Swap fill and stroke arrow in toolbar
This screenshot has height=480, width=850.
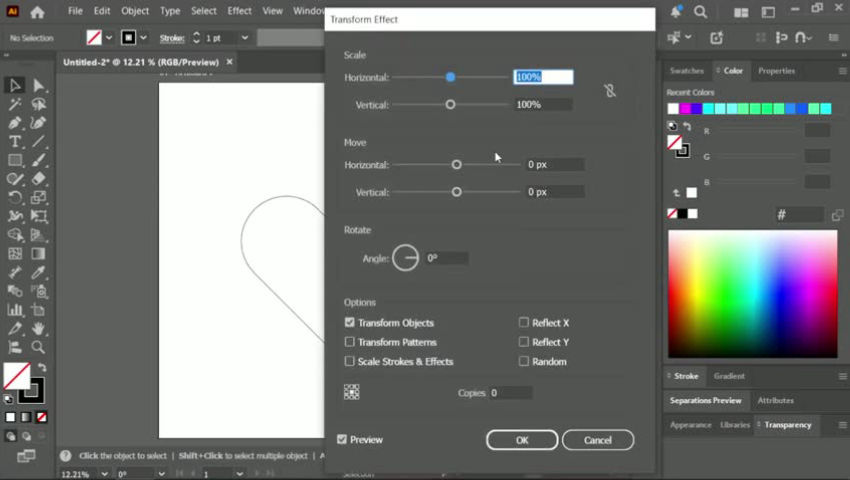point(42,368)
